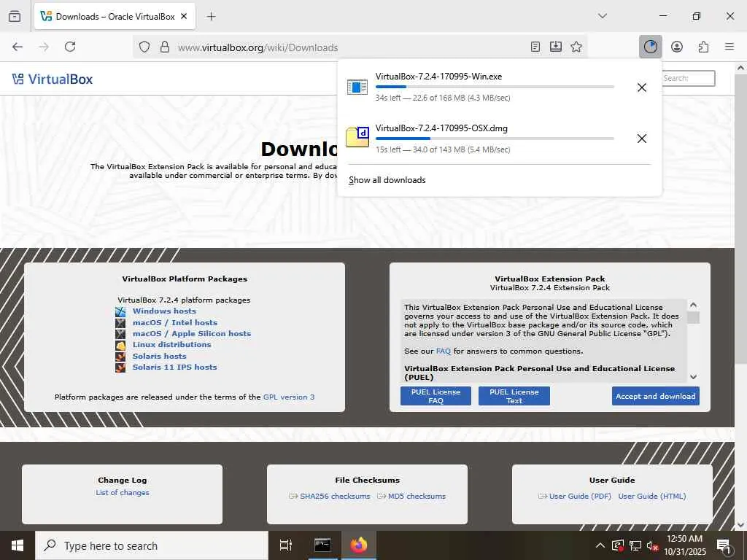Click the OSX.dmg file icon in downloads
The width and height of the screenshot is (747, 560).
tap(357, 137)
